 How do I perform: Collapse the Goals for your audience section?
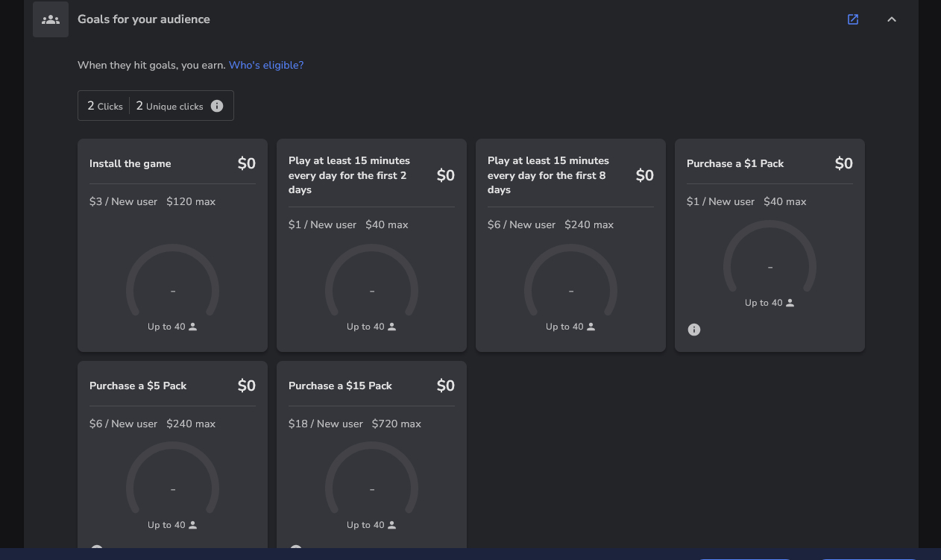click(892, 19)
